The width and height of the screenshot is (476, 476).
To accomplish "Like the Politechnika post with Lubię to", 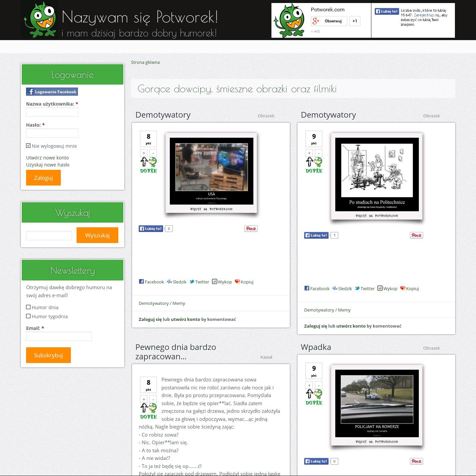I will 316,235.
